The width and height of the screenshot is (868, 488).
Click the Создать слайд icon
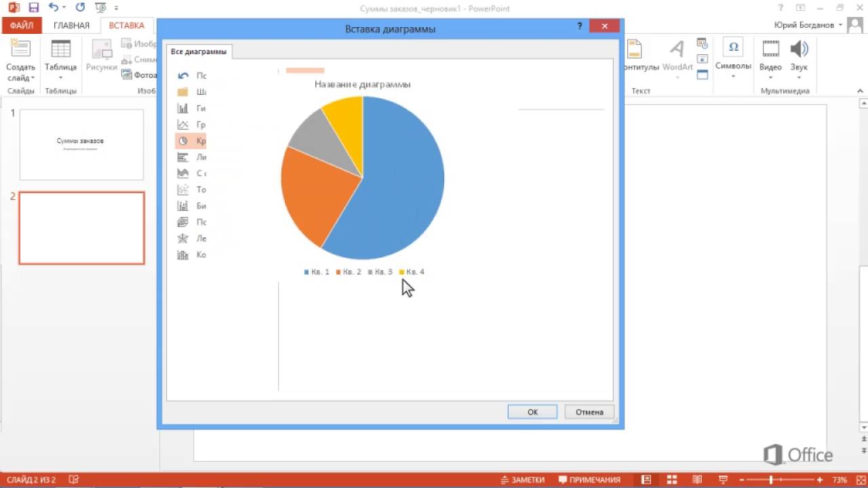click(21, 49)
